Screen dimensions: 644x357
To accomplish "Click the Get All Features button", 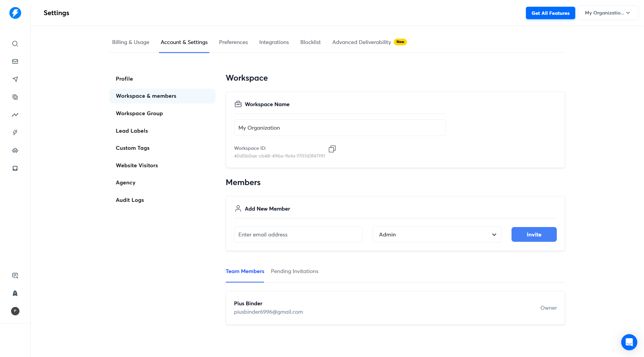I will point(550,13).
